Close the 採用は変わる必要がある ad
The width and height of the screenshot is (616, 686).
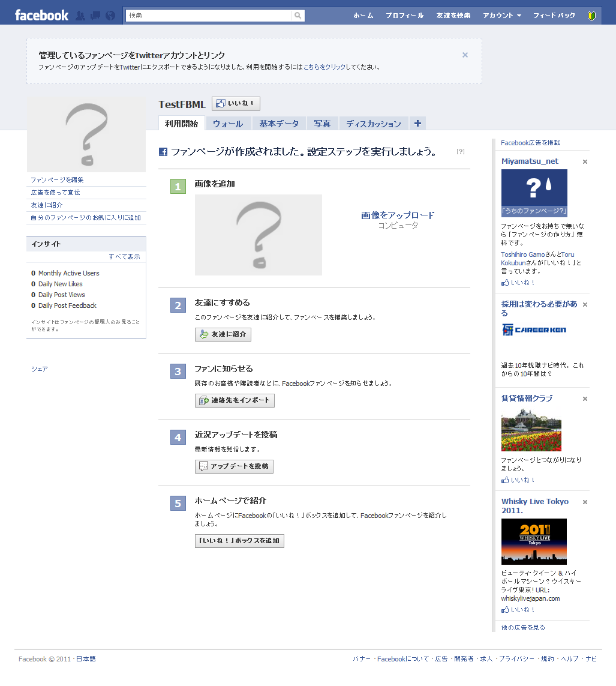(x=585, y=304)
